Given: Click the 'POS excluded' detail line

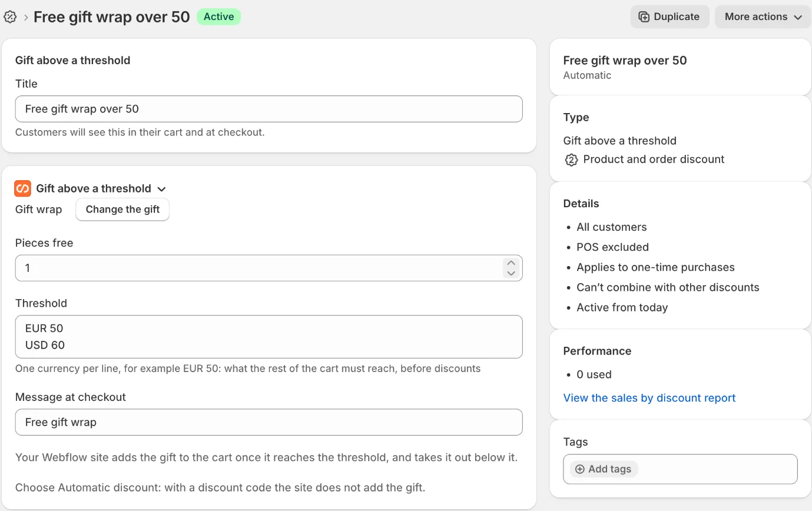Looking at the screenshot, I should click(612, 247).
